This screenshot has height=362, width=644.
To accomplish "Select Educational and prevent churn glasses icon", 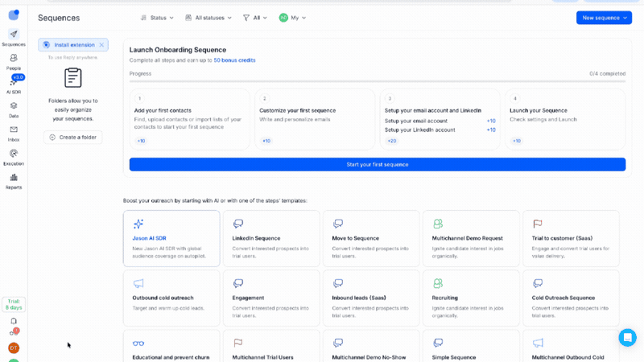I will tap(138, 343).
